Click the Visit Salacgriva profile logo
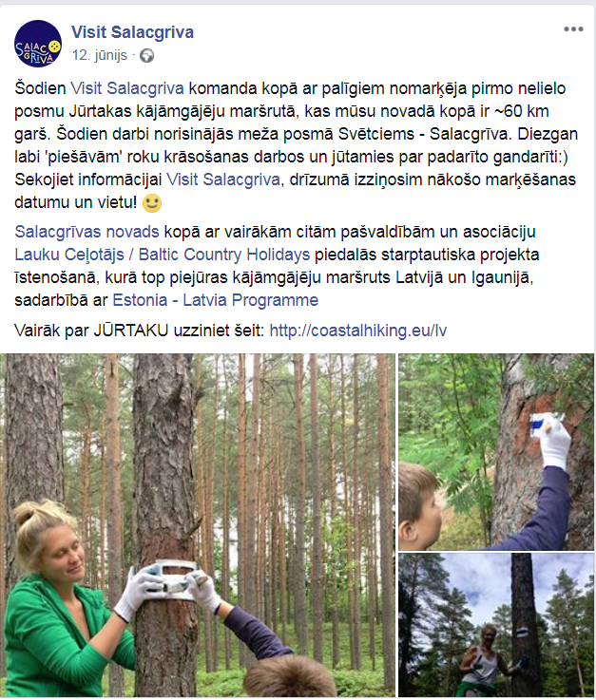 [x=38, y=44]
